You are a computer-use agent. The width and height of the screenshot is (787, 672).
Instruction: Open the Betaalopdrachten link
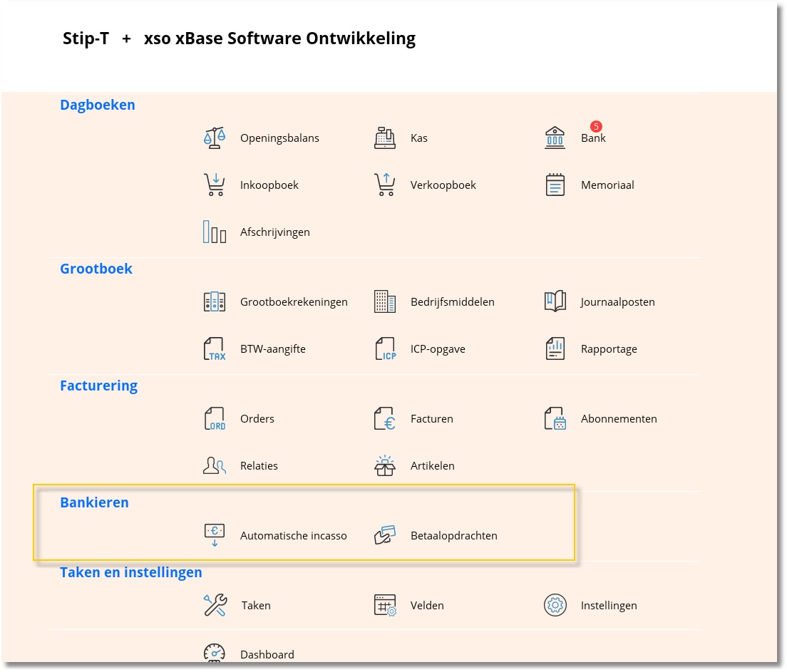[453, 535]
